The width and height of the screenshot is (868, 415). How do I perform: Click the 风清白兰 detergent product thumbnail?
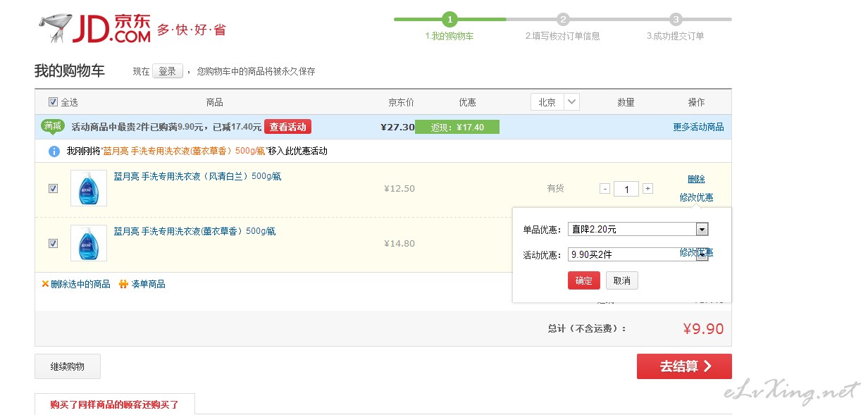coord(89,188)
